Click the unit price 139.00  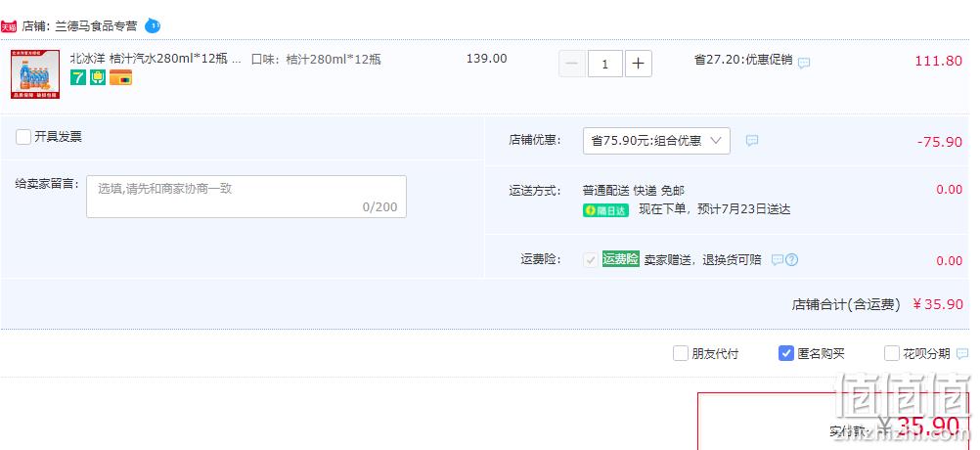coord(487,59)
